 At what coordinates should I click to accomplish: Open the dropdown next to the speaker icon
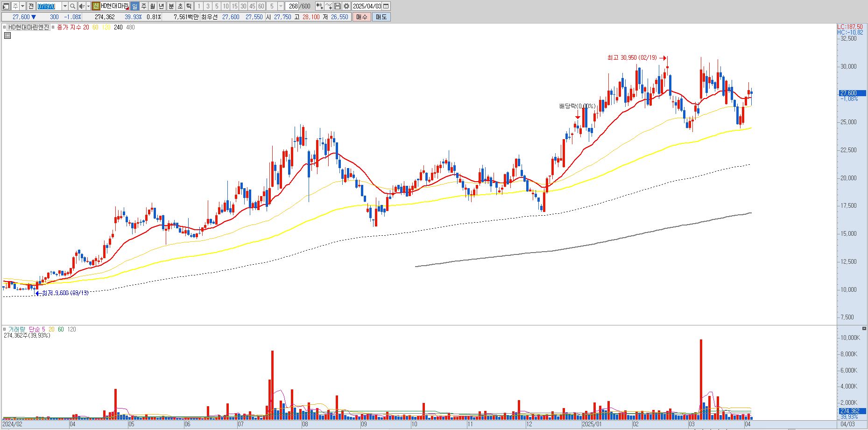click(x=88, y=6)
